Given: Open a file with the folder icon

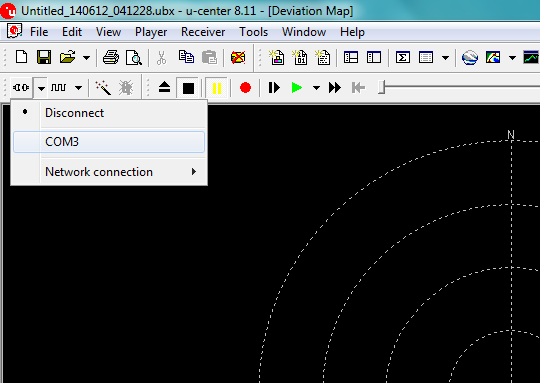Looking at the screenshot, I should pyautogui.click(x=68, y=57).
